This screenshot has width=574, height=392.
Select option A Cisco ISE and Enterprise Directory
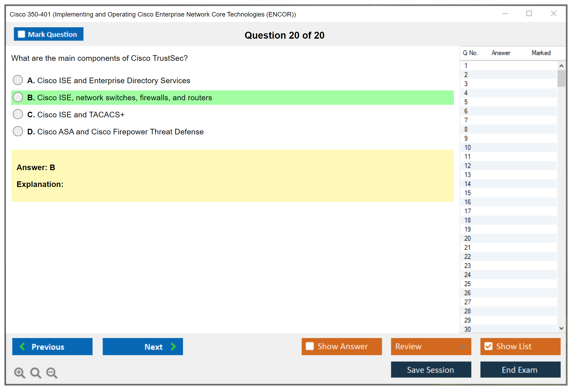click(x=18, y=80)
